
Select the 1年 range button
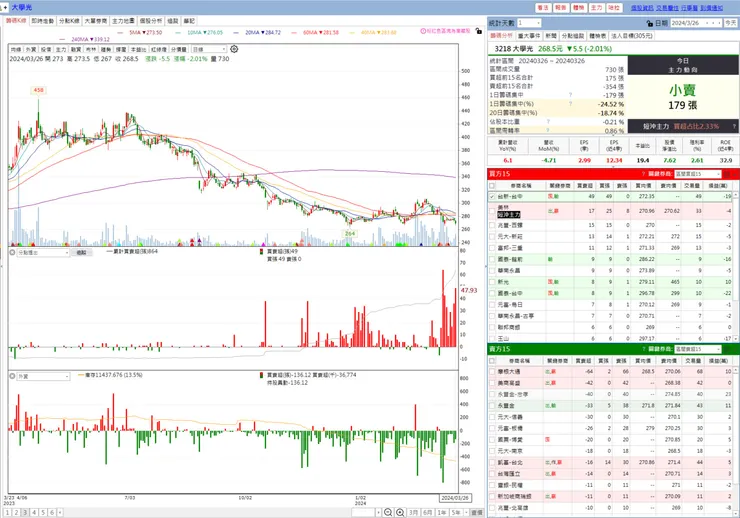click(x=442, y=512)
